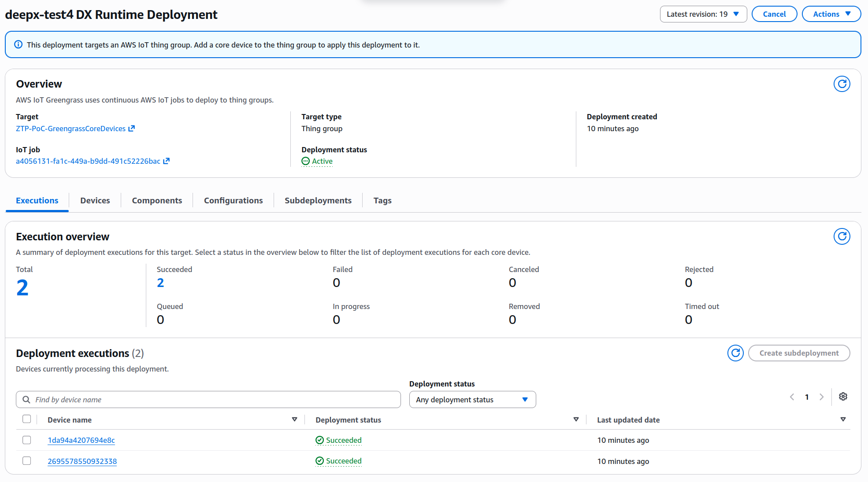This screenshot has width=868, height=482.
Task: Sort by Last updated date column arrow
Action: coord(843,419)
